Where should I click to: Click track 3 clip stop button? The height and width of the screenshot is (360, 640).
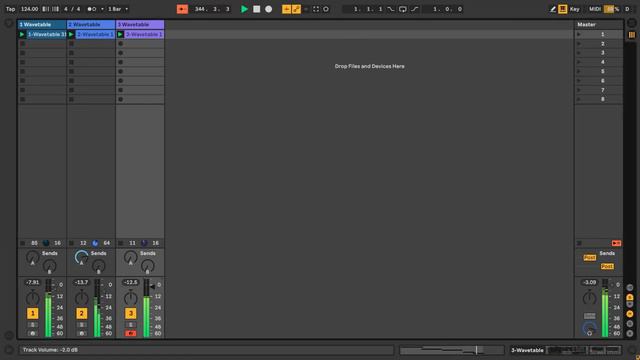pos(120,243)
